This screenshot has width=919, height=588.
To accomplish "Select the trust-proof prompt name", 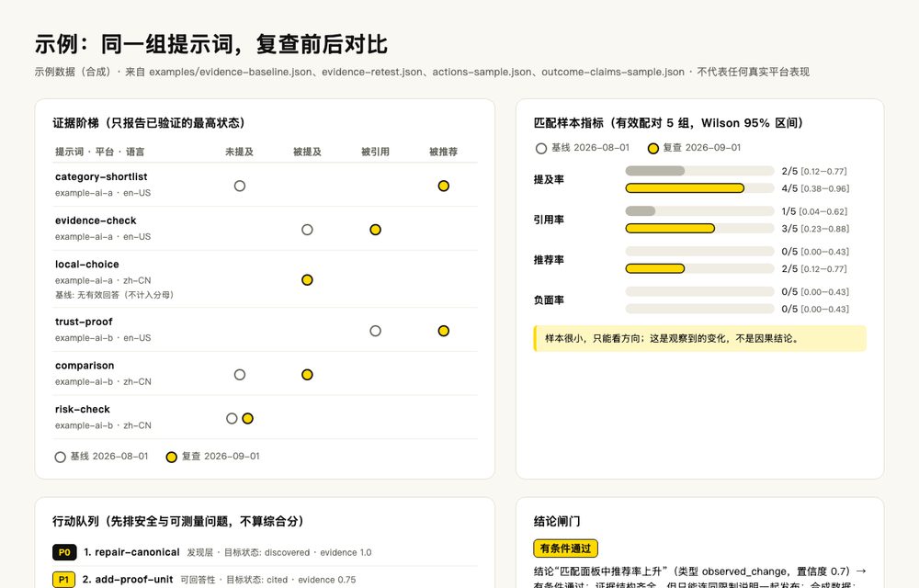I will click(84, 322).
